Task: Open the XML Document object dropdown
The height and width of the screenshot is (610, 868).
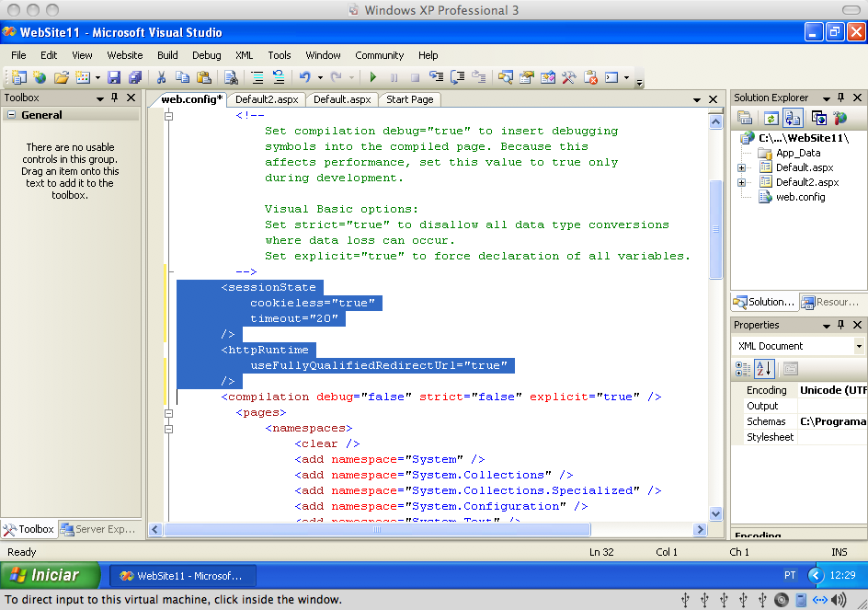Action: [x=859, y=346]
